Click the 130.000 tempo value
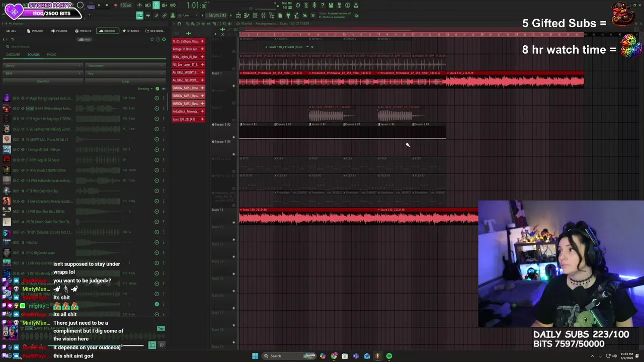This screenshot has height=362, width=644. coord(126,6)
